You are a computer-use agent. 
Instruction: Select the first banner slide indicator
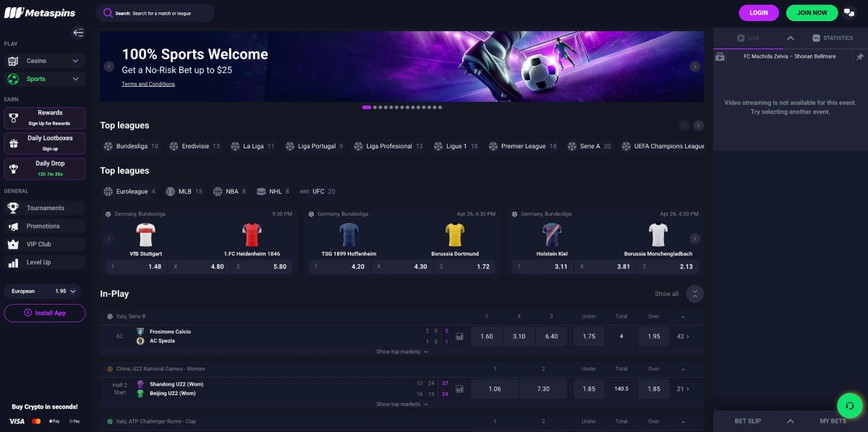367,107
